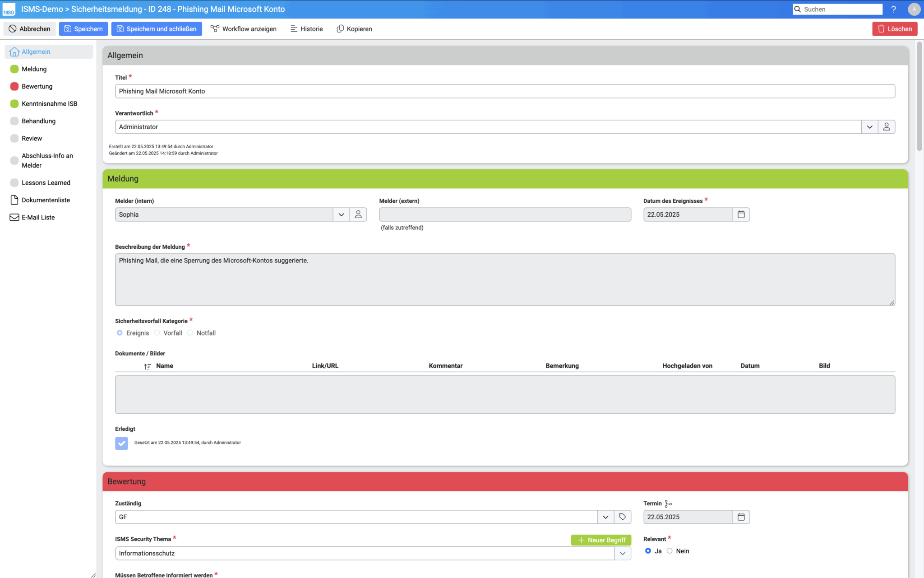
Task: Open calendar for Datum des Ereignisses
Action: pyautogui.click(x=741, y=214)
